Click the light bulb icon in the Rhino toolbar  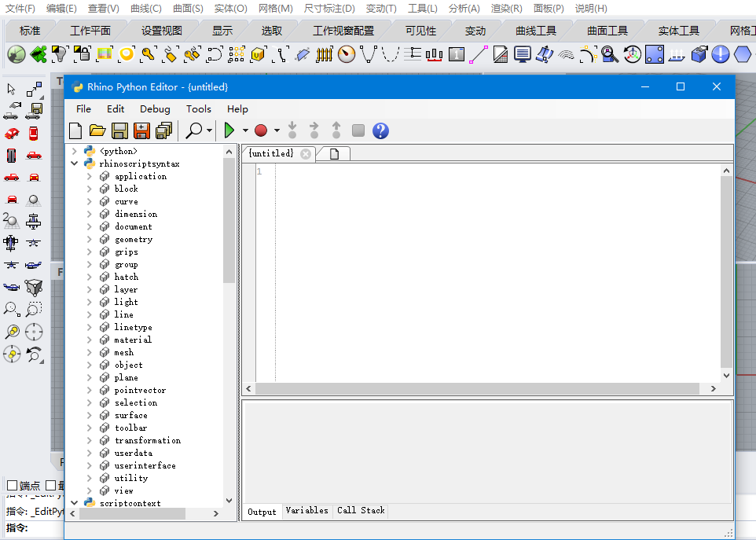coord(60,54)
